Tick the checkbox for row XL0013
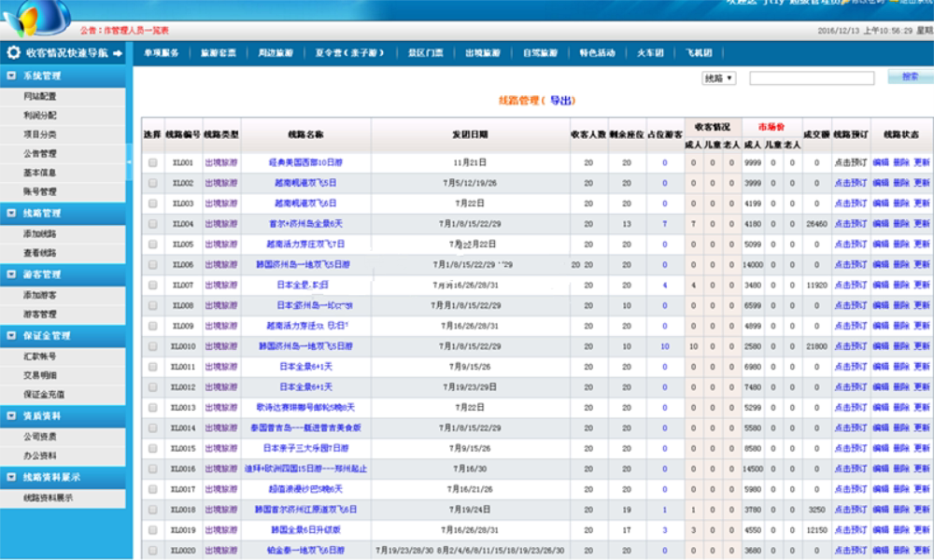The height and width of the screenshot is (560, 934). (x=153, y=408)
